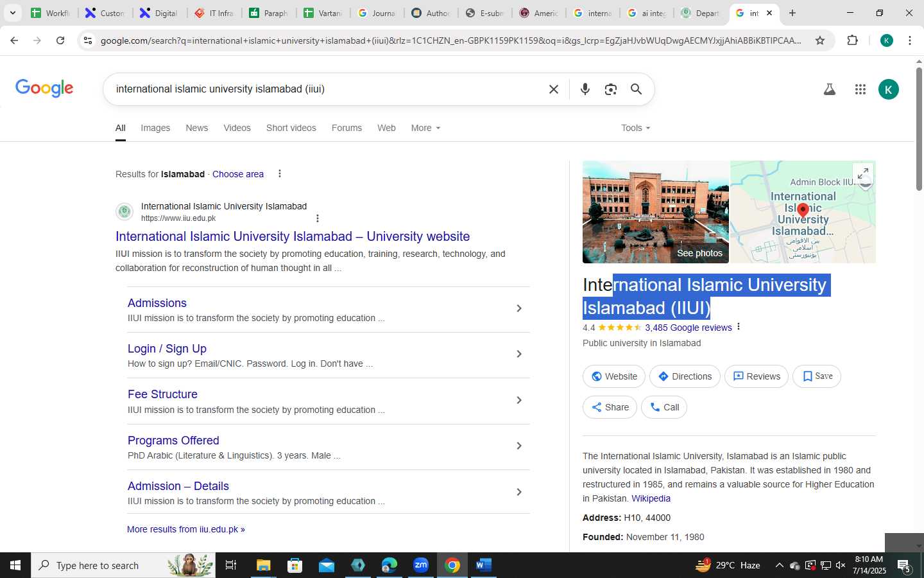Viewport: 924px width, 578px height.
Task: Switch to the Videos tab
Action: pos(237,128)
